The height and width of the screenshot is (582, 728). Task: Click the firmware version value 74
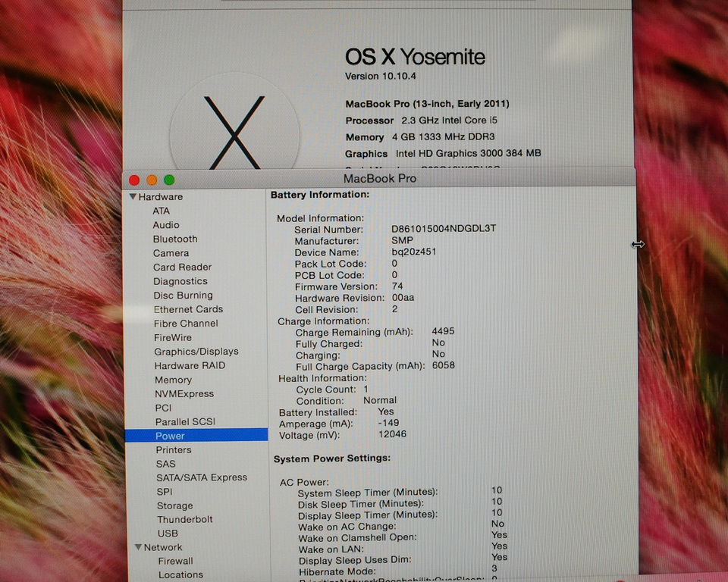(x=397, y=286)
